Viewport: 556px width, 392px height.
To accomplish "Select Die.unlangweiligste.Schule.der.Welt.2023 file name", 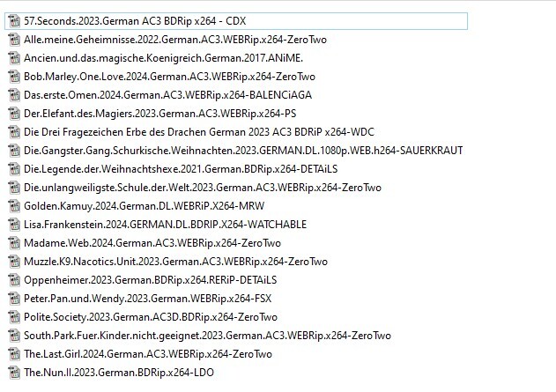I will click(x=203, y=188).
